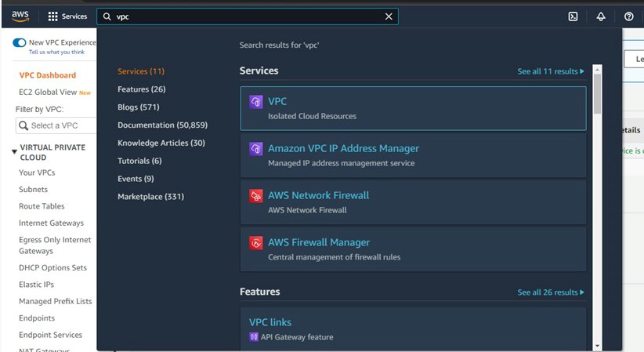Open the VPC service result
The image size is (644, 352).
click(x=413, y=108)
